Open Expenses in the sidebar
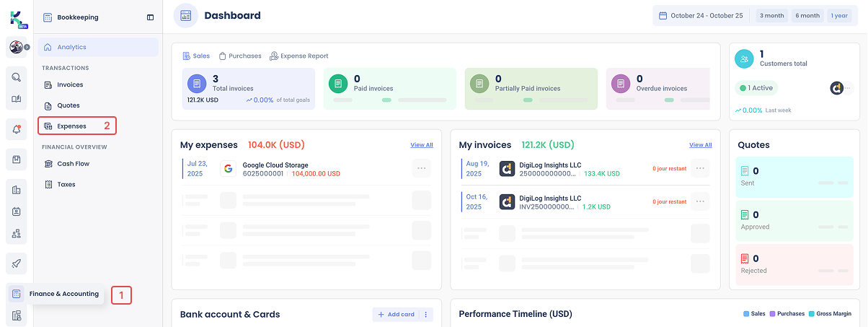This screenshot has height=327, width=868. pyautogui.click(x=77, y=126)
